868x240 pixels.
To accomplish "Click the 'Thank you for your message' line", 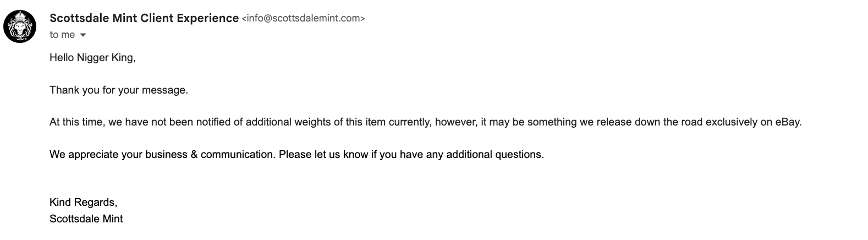I will 119,90.
